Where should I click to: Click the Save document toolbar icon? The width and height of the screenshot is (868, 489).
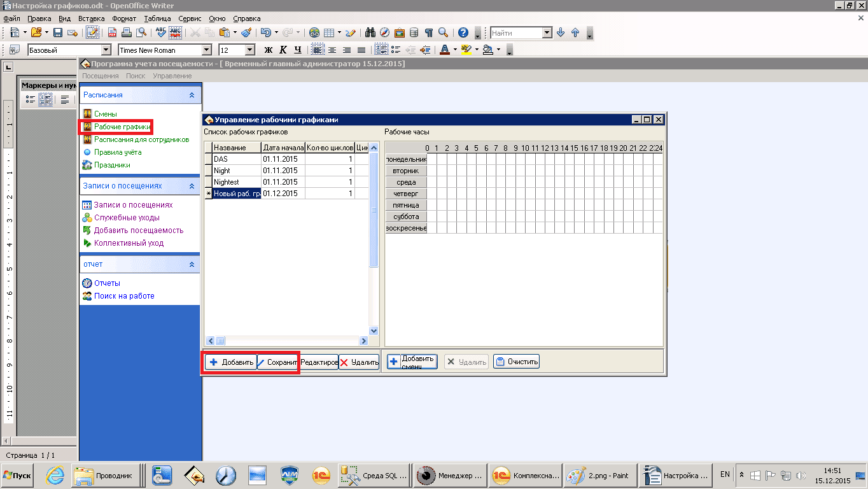pos(57,32)
